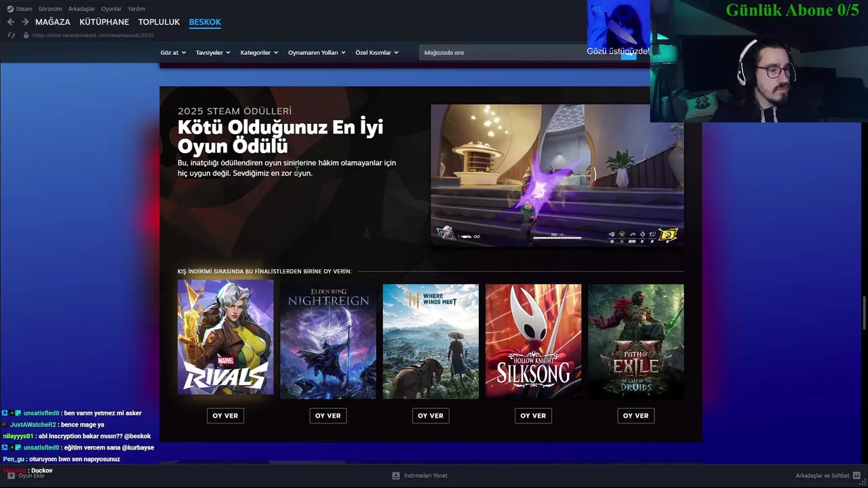
Task: Click the store URL address text
Action: coord(93,35)
